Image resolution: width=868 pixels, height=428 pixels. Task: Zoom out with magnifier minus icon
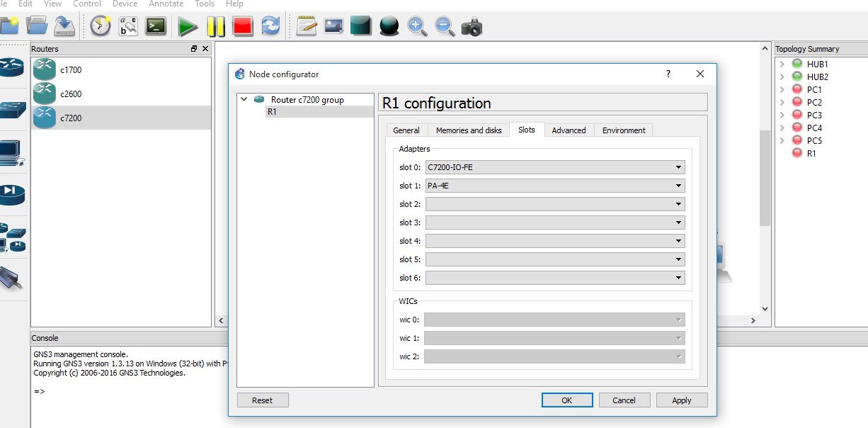pyautogui.click(x=445, y=26)
